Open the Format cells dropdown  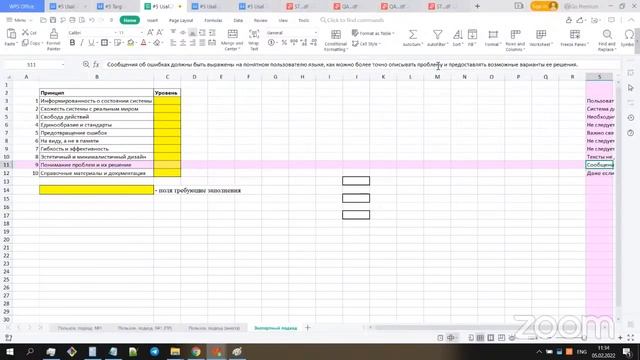pyautogui.click(x=493, y=38)
